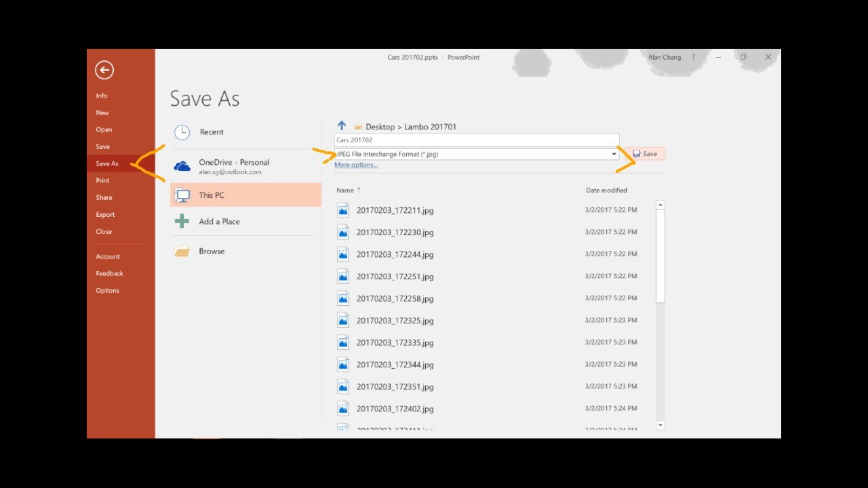Click the back arrow circle icon
Image resolution: width=868 pixels, height=488 pixels.
[104, 70]
